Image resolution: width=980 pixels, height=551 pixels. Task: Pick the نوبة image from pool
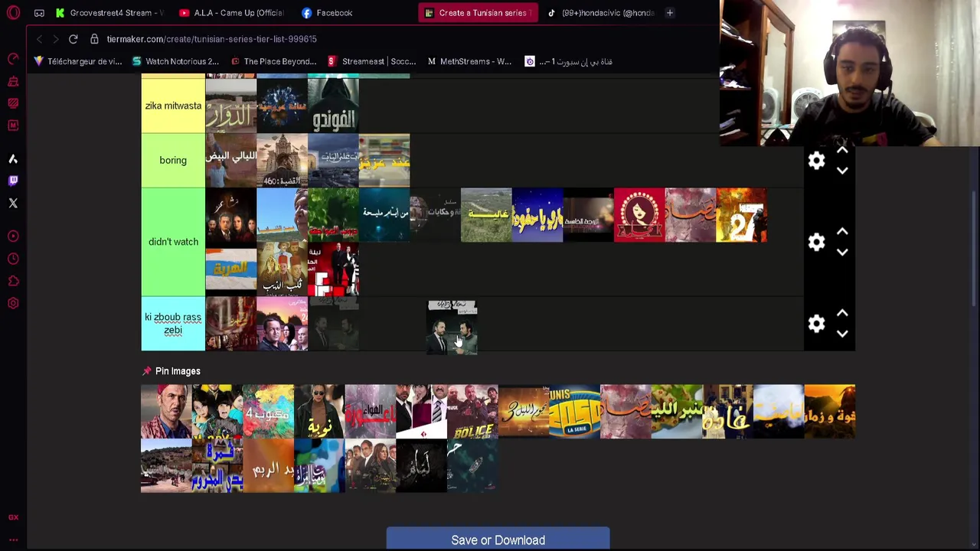pos(319,412)
